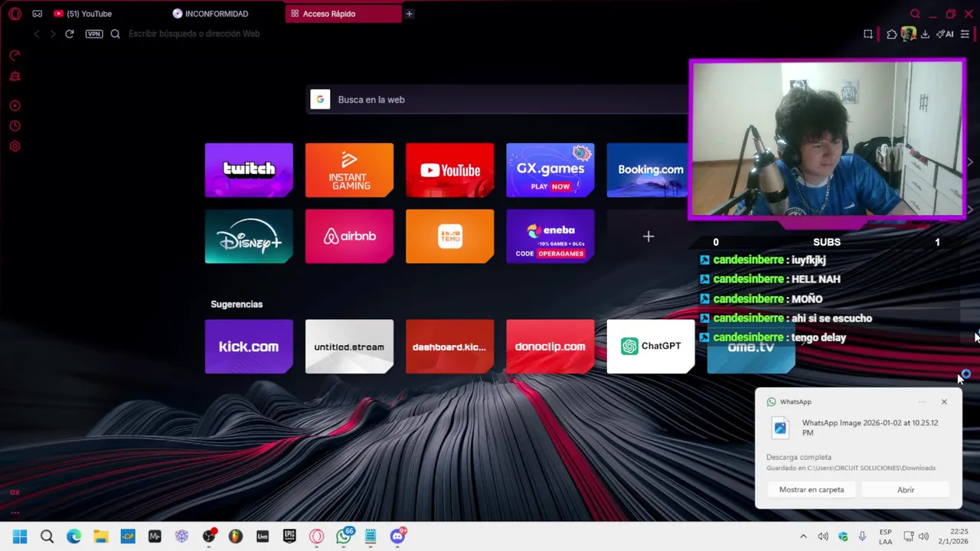
Task: Open the ESP LAA language switcher
Action: pos(885,536)
